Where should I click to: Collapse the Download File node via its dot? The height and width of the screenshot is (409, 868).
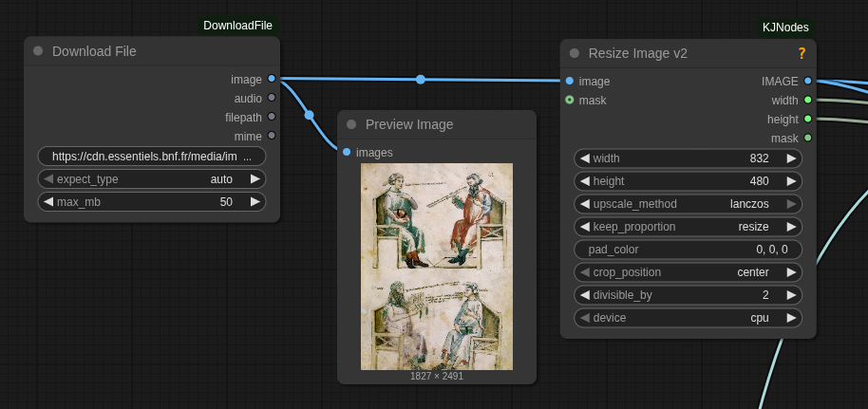pos(38,51)
